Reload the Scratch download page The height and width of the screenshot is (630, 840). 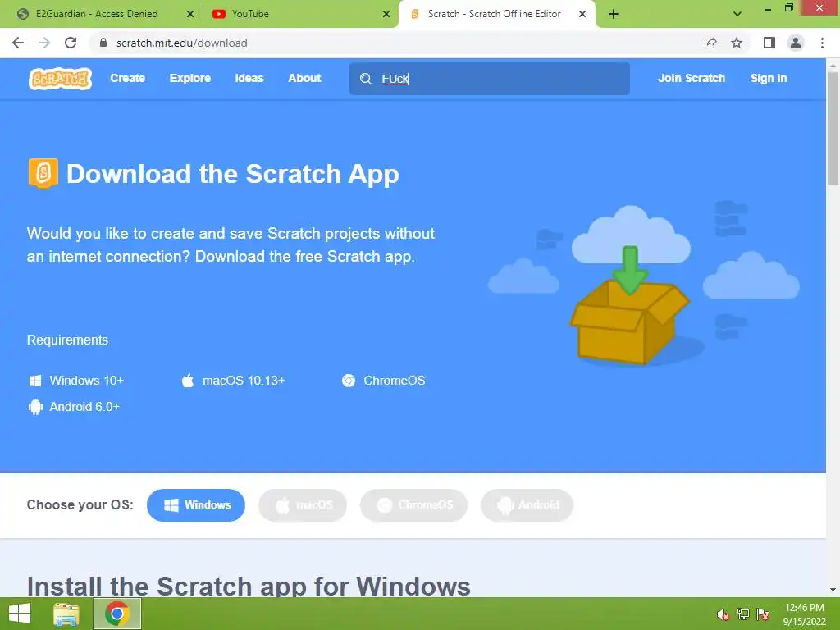pyautogui.click(x=71, y=43)
